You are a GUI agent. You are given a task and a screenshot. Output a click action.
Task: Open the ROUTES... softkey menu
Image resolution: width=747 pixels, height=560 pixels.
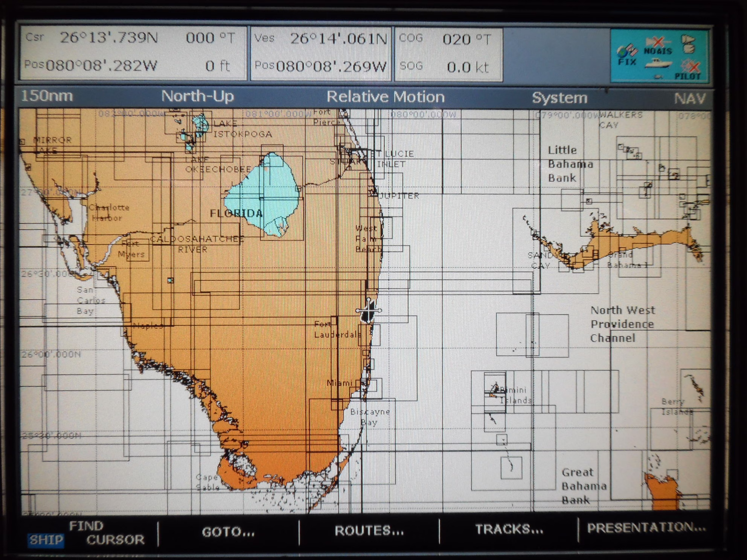[x=369, y=531]
